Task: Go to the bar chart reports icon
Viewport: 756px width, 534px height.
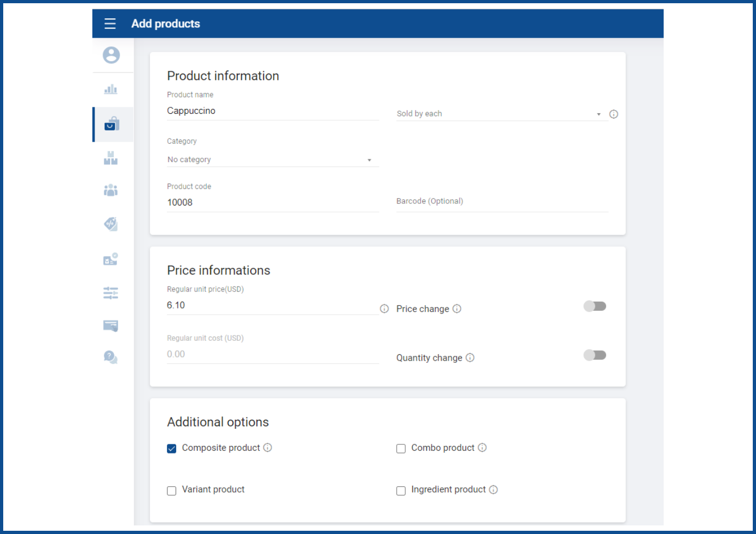Action: (111, 89)
